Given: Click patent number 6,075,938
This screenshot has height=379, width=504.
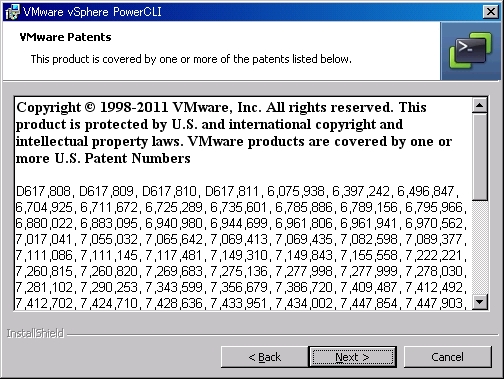Looking at the screenshot, I should [296, 191].
